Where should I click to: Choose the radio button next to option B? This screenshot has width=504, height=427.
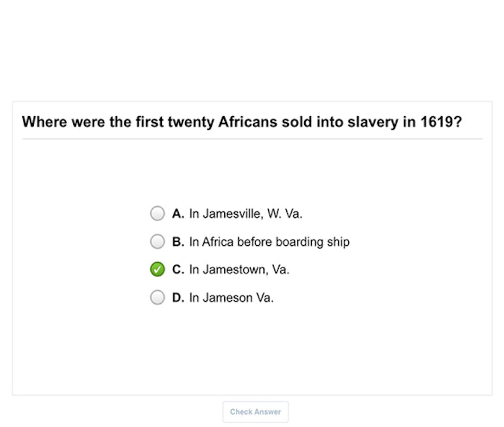[157, 241]
